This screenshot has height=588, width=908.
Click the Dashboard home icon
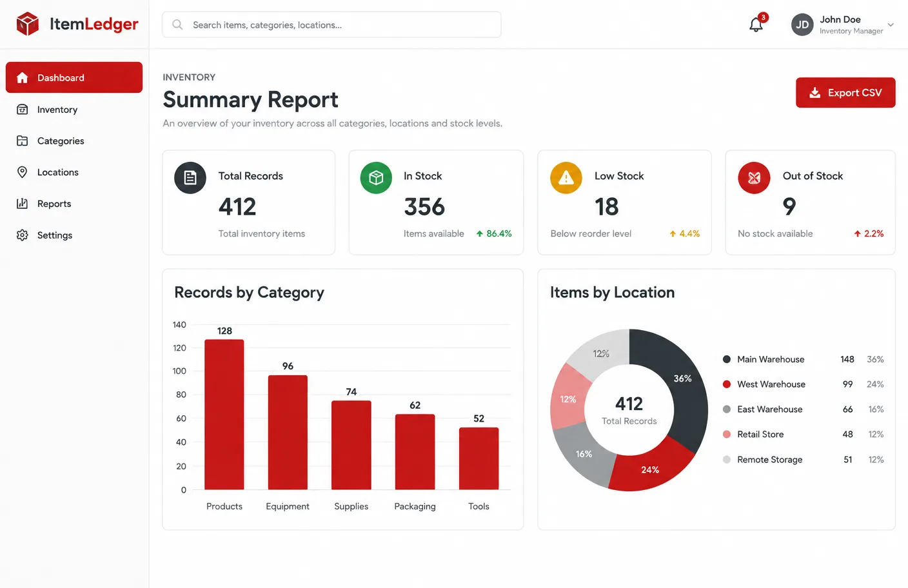point(23,77)
